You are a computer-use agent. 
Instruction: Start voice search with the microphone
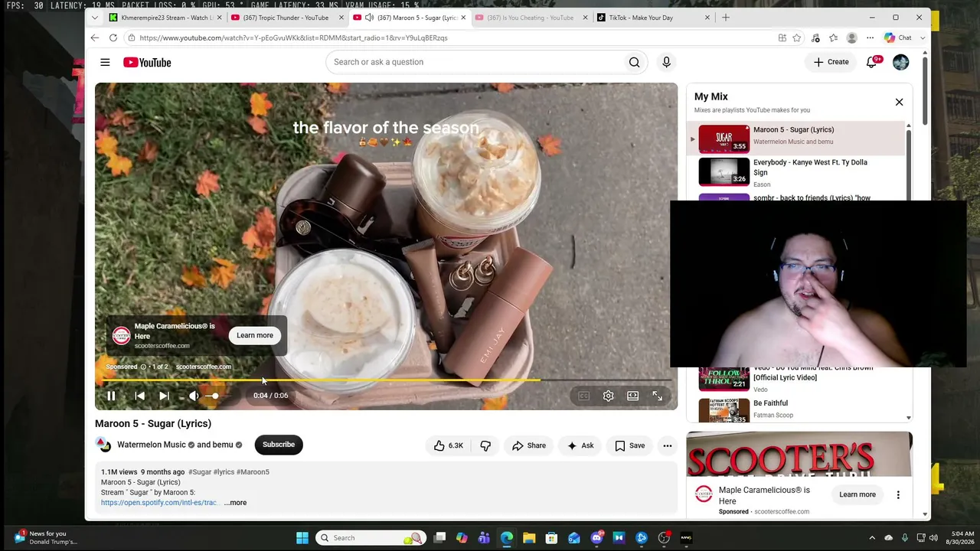tap(666, 62)
